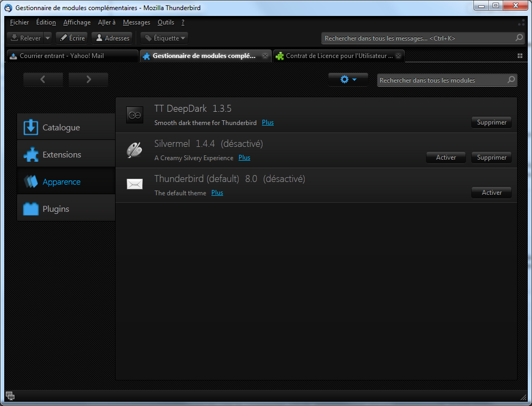The image size is (532, 406).
Task: Click the magnifier icon in message search
Action: pos(519,38)
